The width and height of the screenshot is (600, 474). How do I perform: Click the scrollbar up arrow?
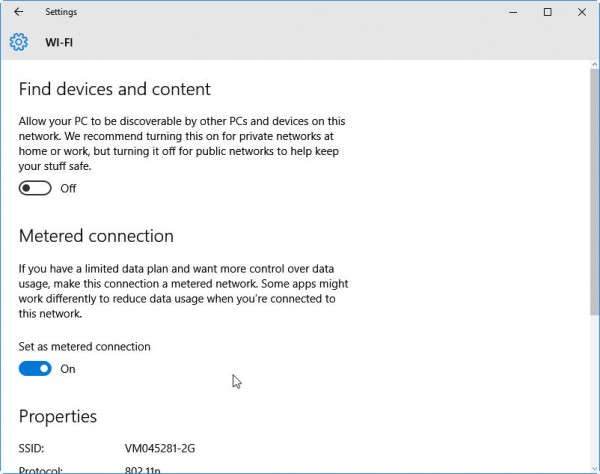592,66
